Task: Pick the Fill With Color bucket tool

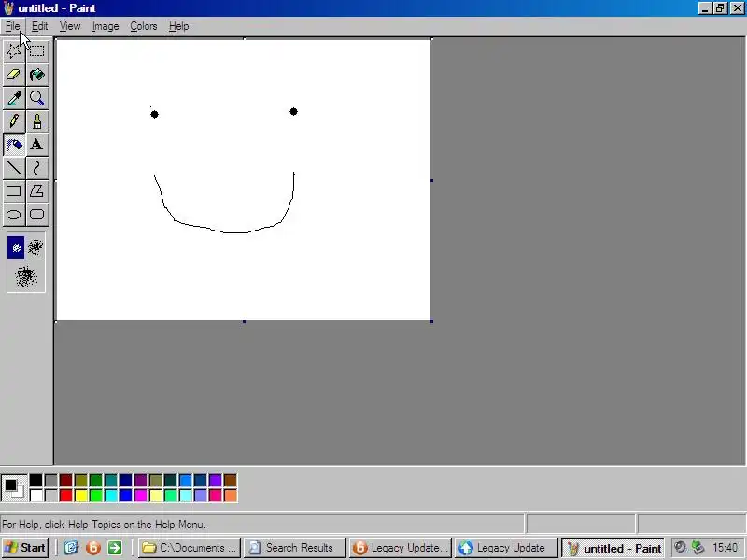Action: [37, 75]
